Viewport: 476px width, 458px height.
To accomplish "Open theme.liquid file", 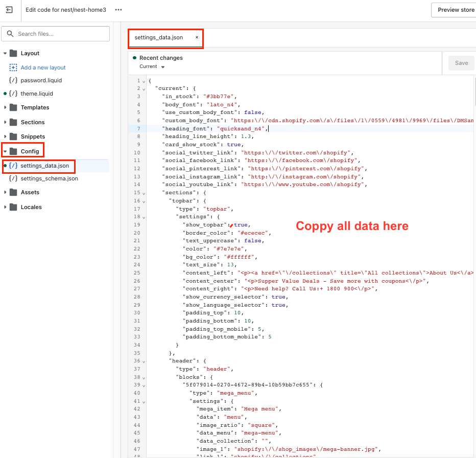I will pyautogui.click(x=37, y=94).
